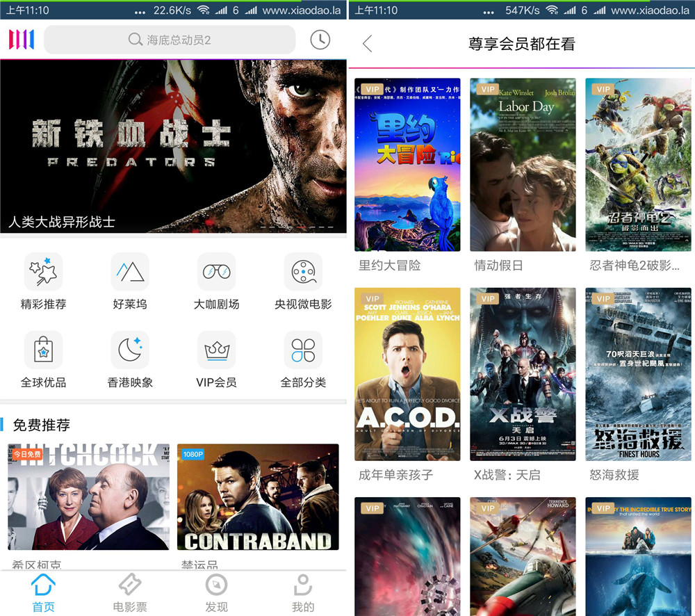The width and height of the screenshot is (695, 616).
Task: Select the Contraband 禁运品 movie thumbnail
Action: click(258, 497)
